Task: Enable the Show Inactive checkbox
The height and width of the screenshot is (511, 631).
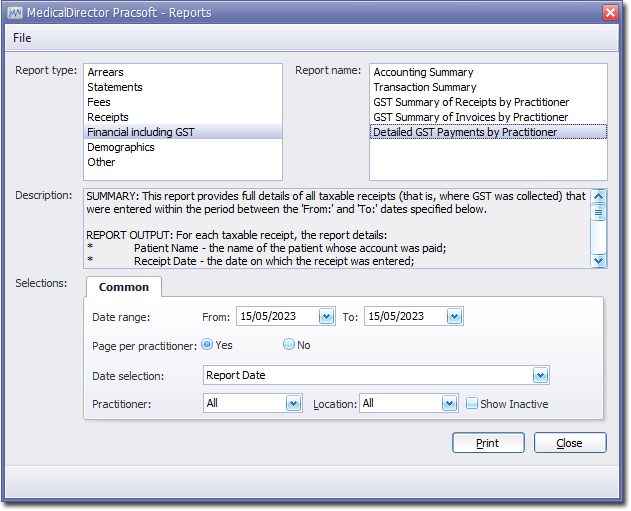Action: coord(472,404)
